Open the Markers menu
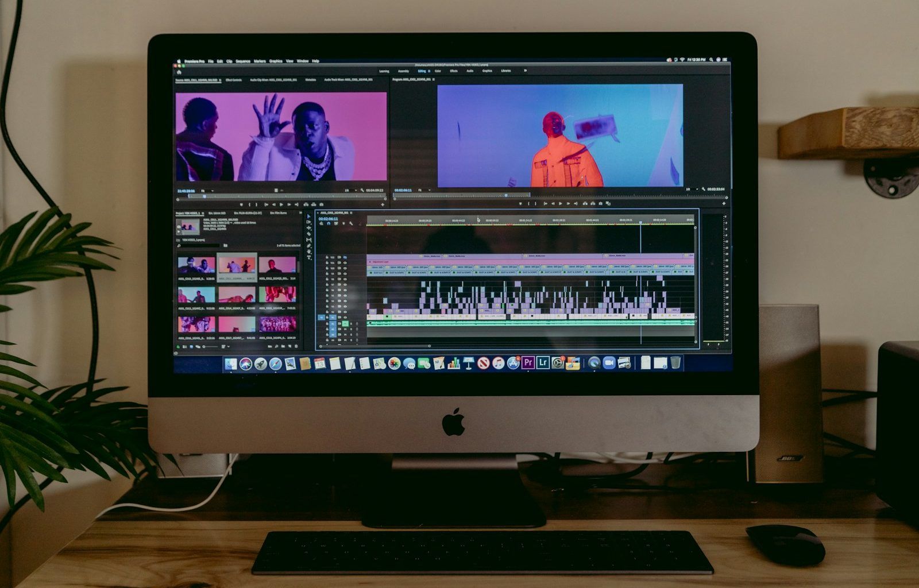 (260, 61)
